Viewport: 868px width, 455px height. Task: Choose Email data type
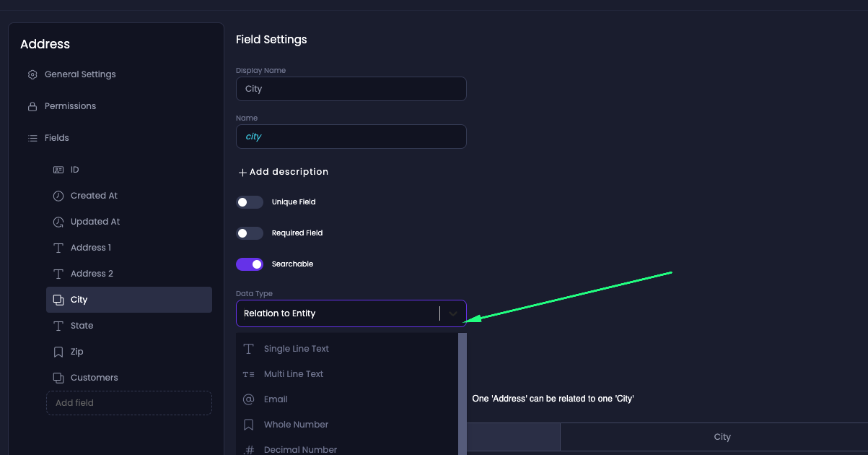click(x=347, y=399)
